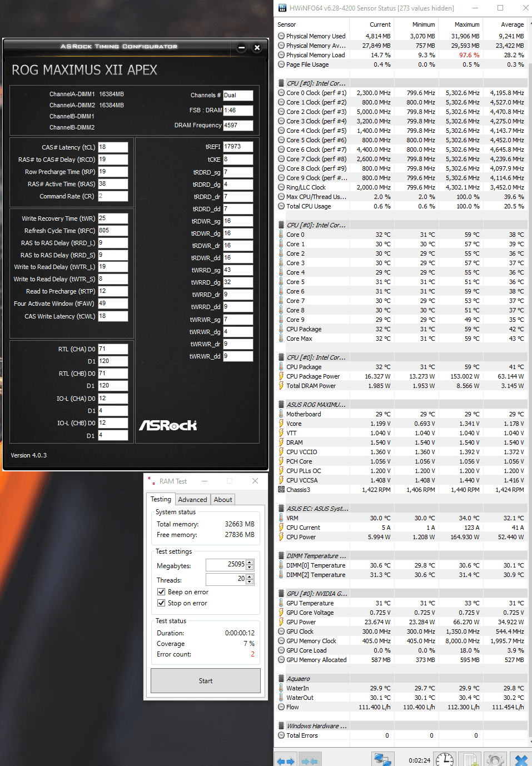Select the Page File Usage row
The height and width of the screenshot is (766, 532).
(x=401, y=64)
